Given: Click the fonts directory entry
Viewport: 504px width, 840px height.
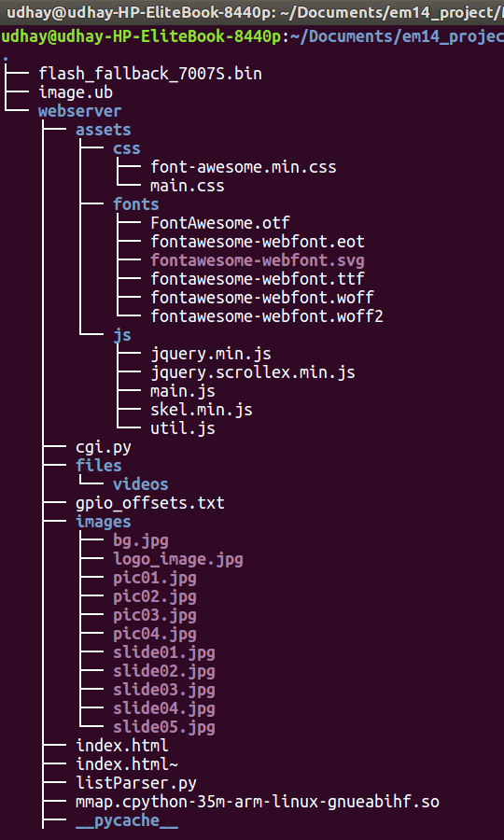Looking at the screenshot, I should click(x=136, y=204).
